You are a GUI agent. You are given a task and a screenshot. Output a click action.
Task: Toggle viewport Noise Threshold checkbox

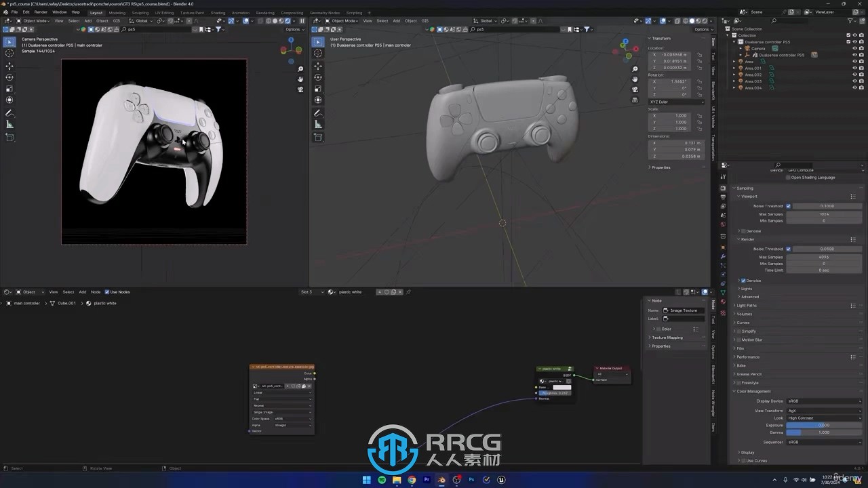(x=788, y=206)
